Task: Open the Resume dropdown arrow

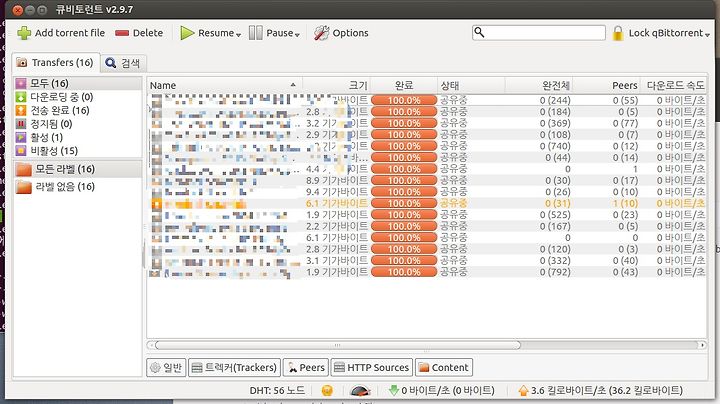Action: tap(238, 35)
